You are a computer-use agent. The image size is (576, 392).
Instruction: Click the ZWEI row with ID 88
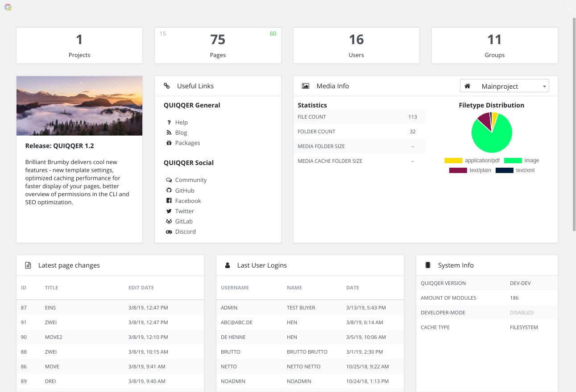110,352
